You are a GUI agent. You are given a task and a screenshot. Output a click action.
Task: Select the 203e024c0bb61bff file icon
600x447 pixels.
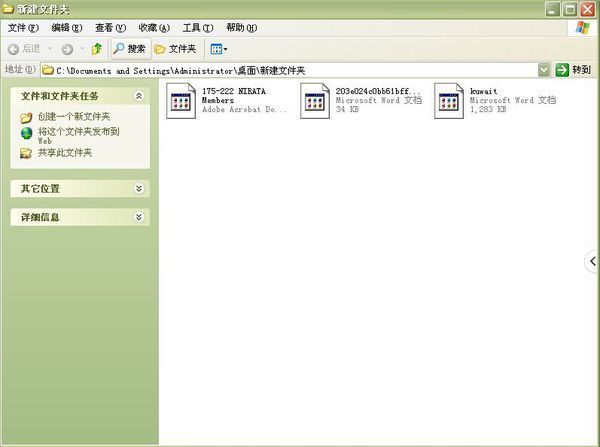315,101
